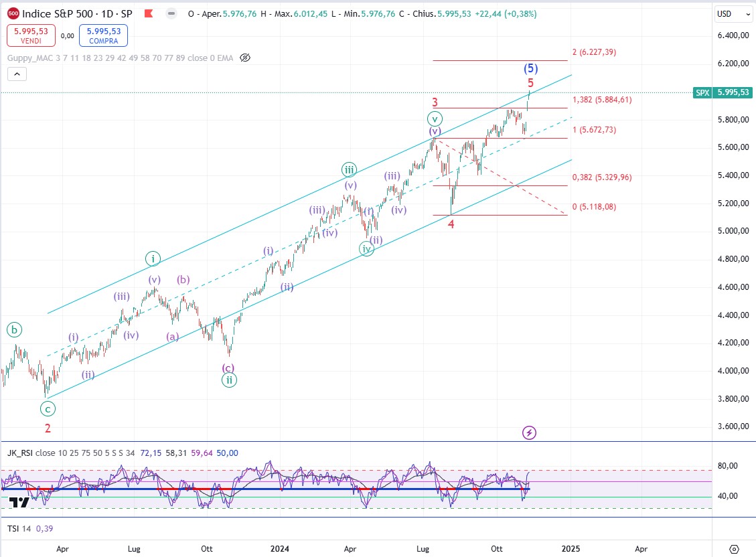Click the 80,00 RSI axis label

point(728,466)
